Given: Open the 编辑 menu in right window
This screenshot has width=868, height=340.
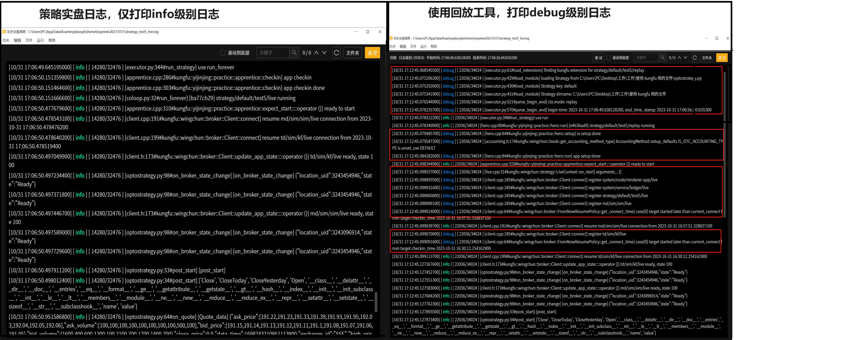Looking at the screenshot, I should tap(403, 47).
